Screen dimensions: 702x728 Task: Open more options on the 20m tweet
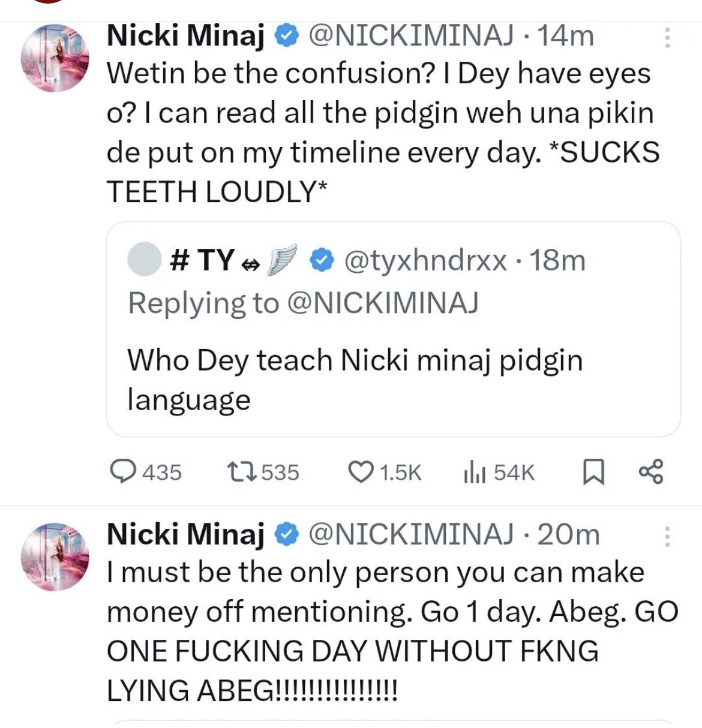(x=667, y=536)
